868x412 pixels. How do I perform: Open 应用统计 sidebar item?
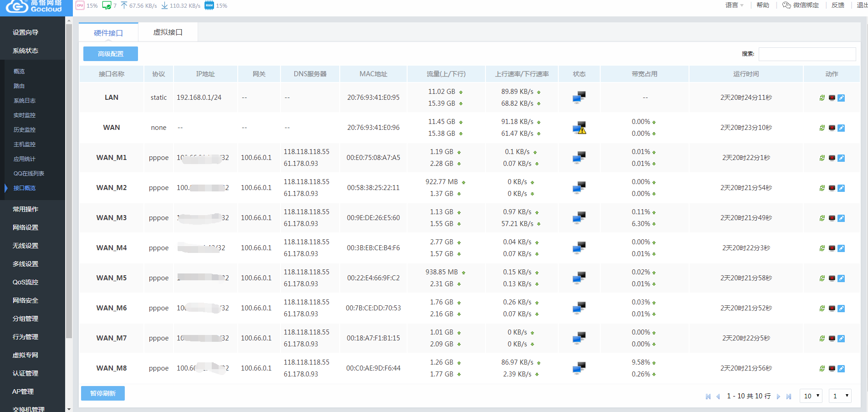click(x=25, y=159)
